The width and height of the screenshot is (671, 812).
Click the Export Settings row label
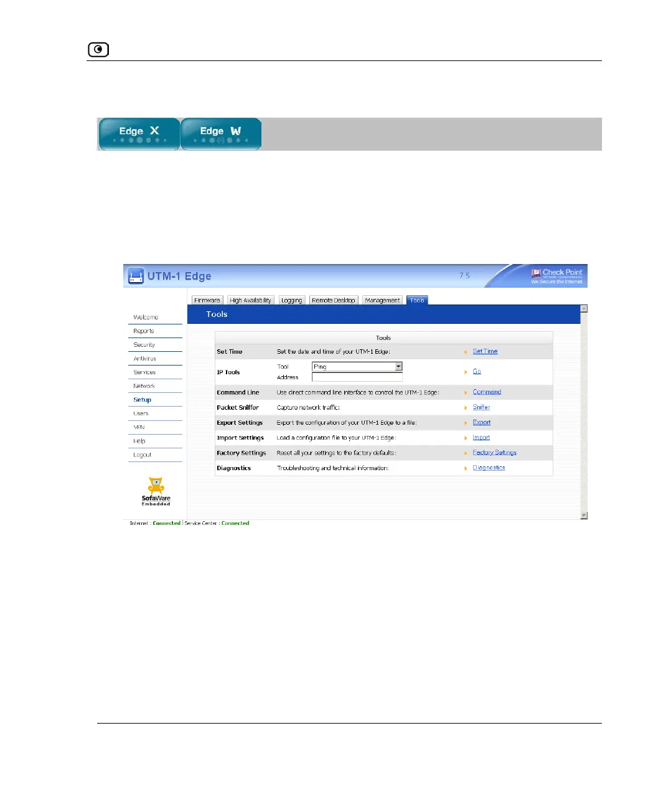tap(240, 423)
